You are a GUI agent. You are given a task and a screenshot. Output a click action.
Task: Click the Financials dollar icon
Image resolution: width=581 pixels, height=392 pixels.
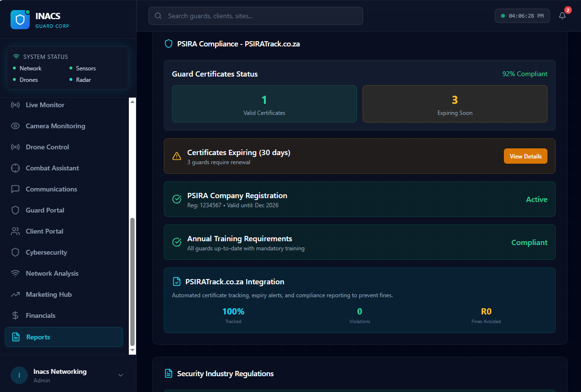[x=15, y=315]
